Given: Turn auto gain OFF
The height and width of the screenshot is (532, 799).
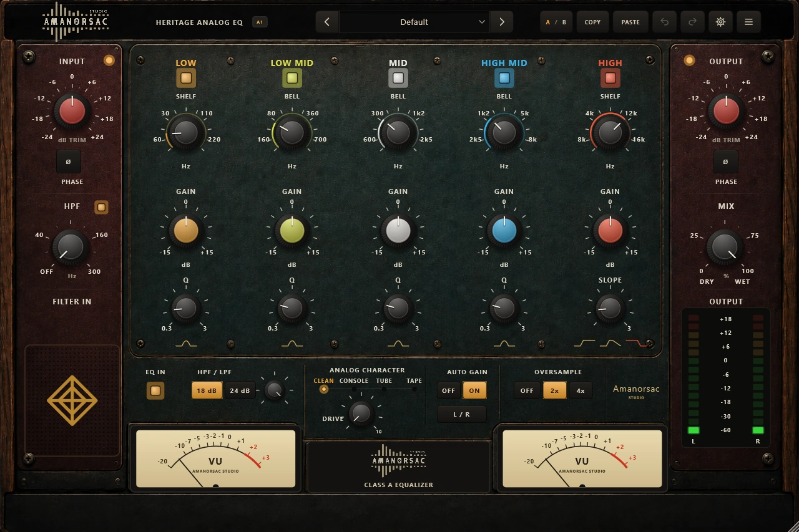Looking at the screenshot, I should click(448, 390).
